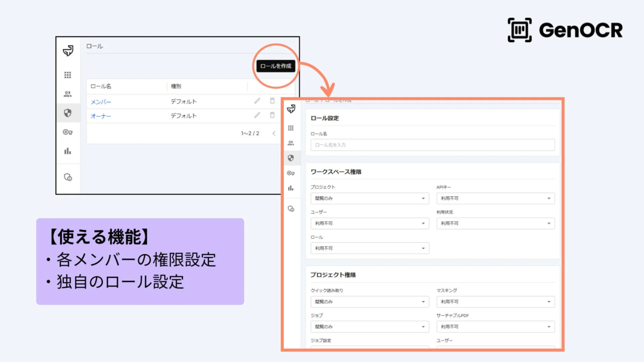Image resolution: width=644 pixels, height=362 pixels.
Task: Delete the オーナー role with the trash icon
Action: coord(272,115)
